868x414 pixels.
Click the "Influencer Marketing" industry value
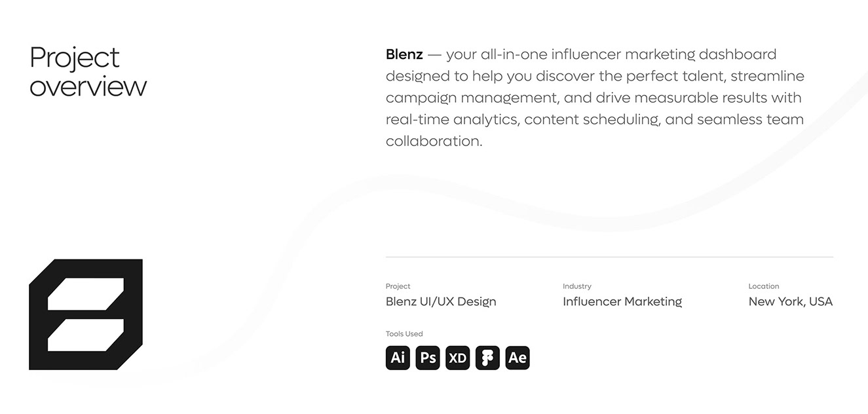[622, 301]
